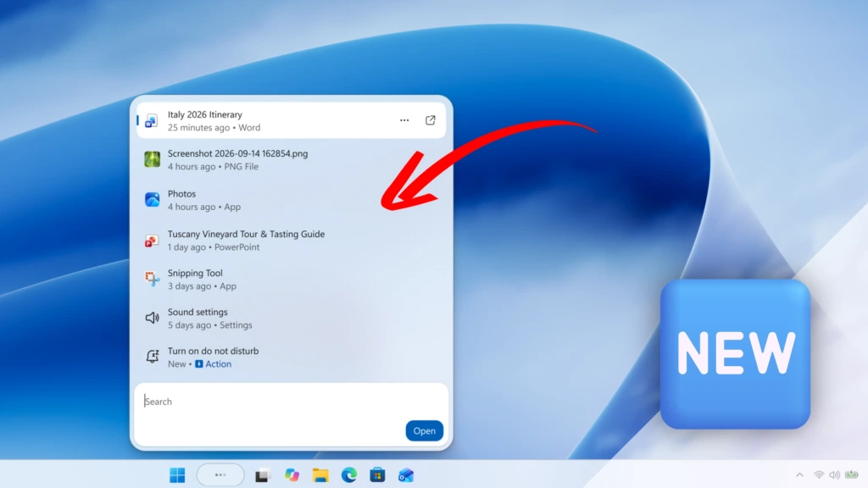
Task: Open File Explorer from the taskbar
Action: click(x=320, y=475)
